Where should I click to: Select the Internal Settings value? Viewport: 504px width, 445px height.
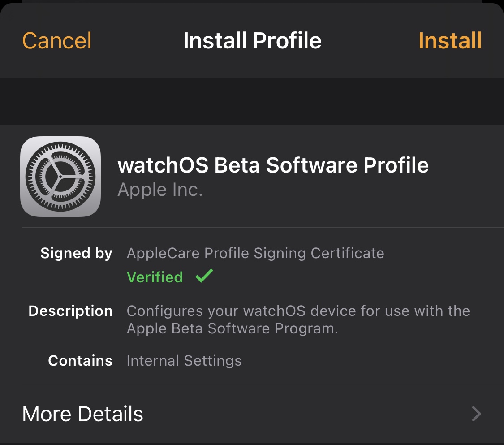184,361
